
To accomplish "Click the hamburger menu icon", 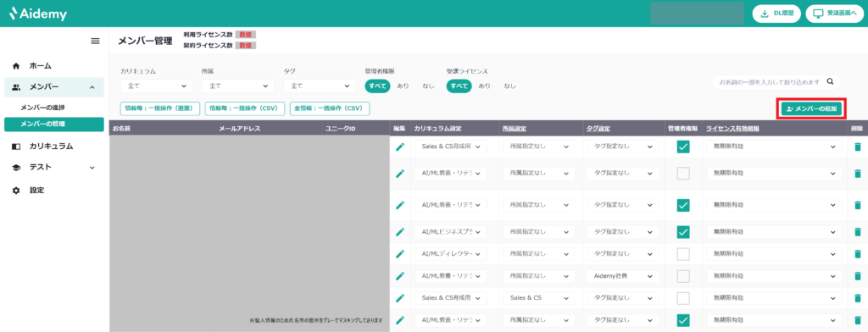I will (95, 41).
